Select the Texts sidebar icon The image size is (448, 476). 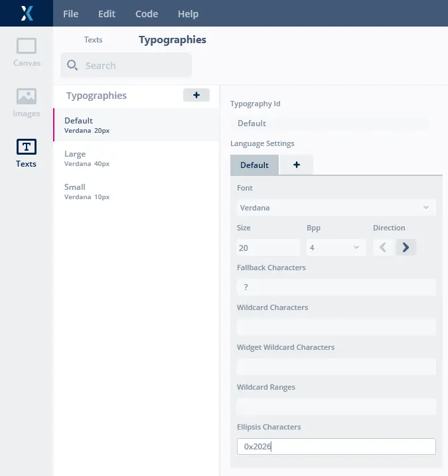27,153
